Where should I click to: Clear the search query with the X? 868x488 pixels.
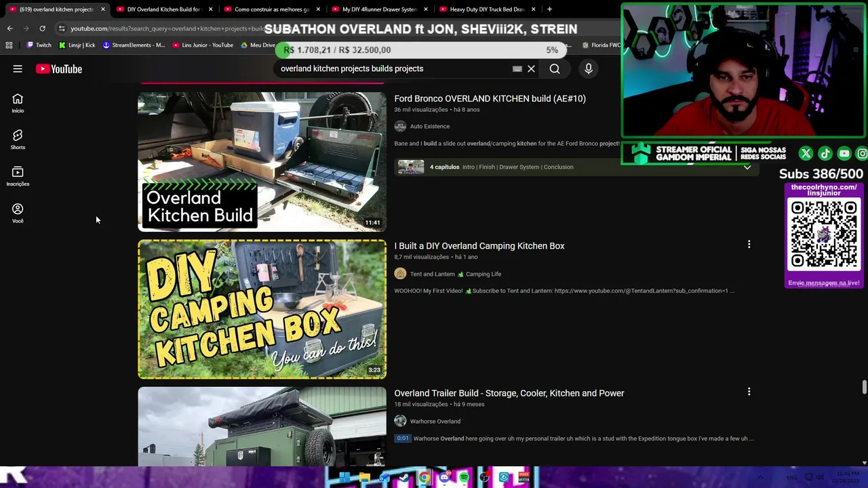[531, 68]
